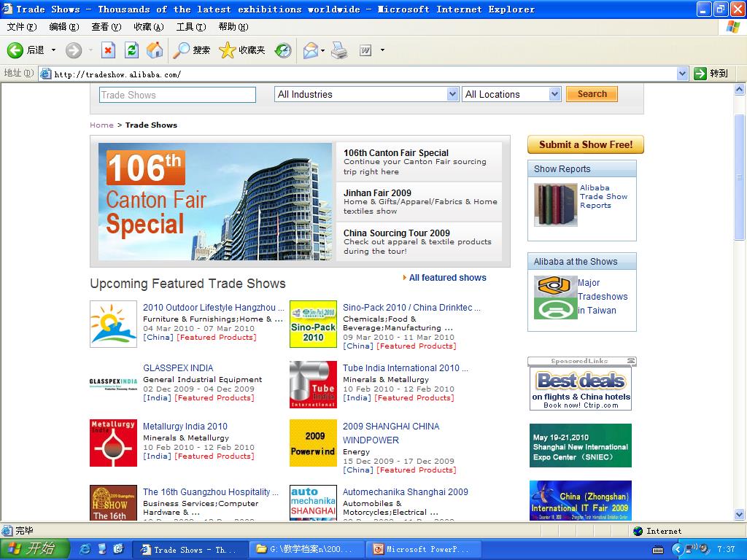This screenshot has height=560, width=747.
Task: Click the scrollbar up arrow
Action: coord(740,88)
